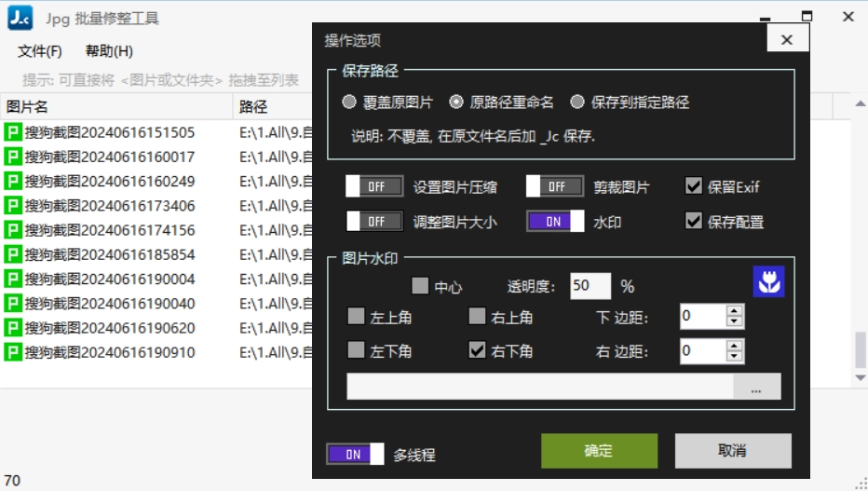Click the list scrollbar up arrow
Viewport: 868px width, 491px height.
pyautogui.click(x=860, y=103)
